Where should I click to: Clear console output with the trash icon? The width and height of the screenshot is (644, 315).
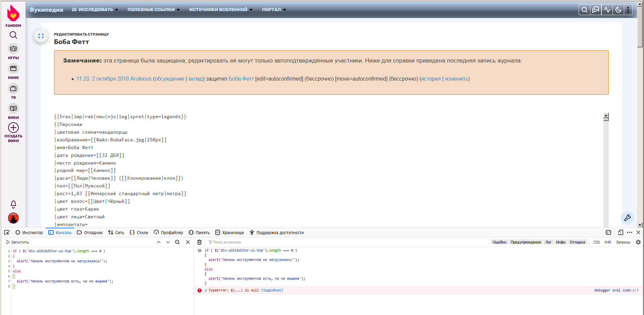[x=200, y=242]
